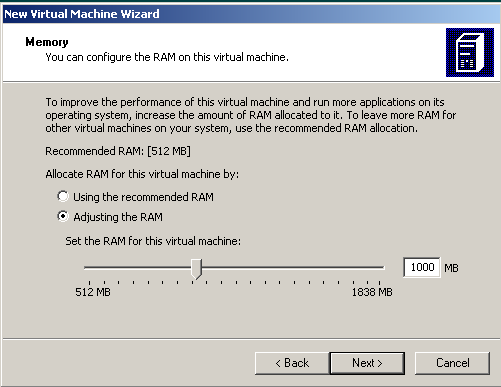Image resolution: width=501 pixels, height=387 pixels.
Task: Cancel the New Virtual Machine Wizard
Action: click(x=452, y=363)
